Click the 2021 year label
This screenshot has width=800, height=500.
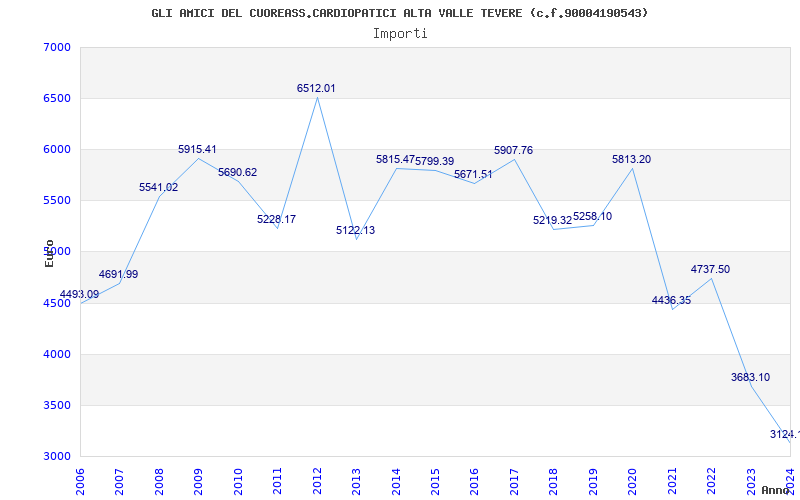click(672, 480)
